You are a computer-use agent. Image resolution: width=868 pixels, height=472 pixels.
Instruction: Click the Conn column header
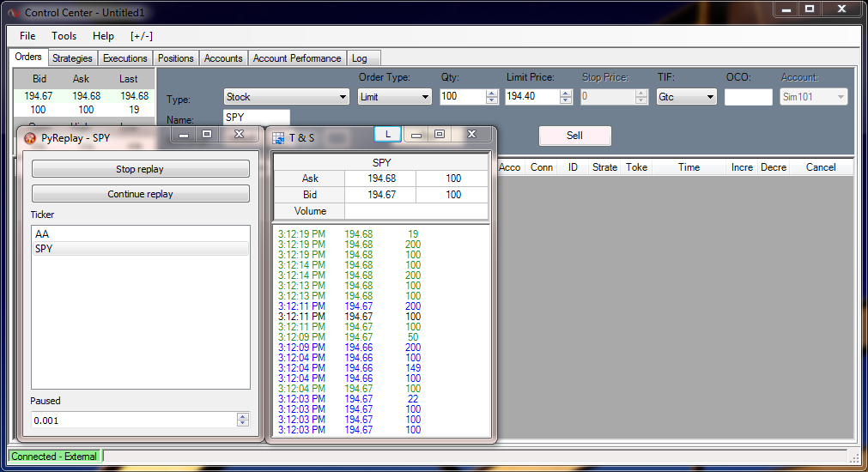[x=542, y=167]
